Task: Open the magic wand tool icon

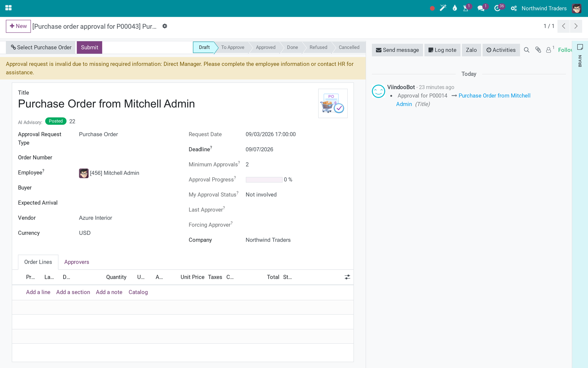Action: pyautogui.click(x=443, y=8)
